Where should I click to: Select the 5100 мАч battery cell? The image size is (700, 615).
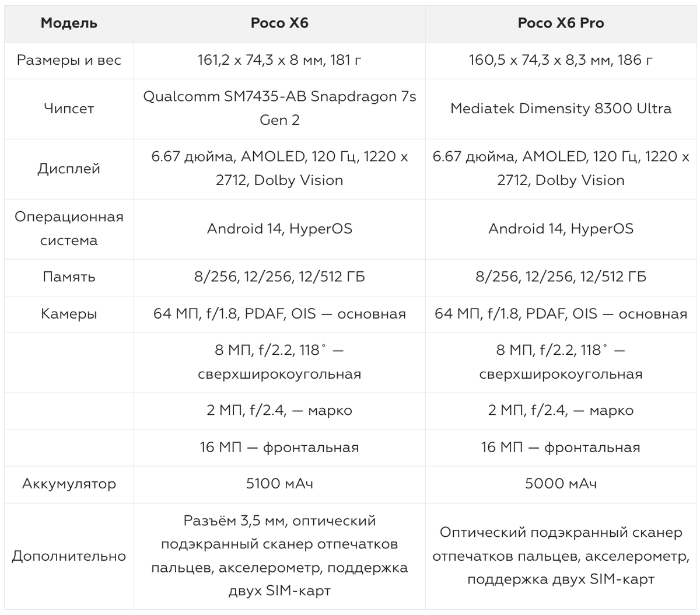[x=279, y=484]
